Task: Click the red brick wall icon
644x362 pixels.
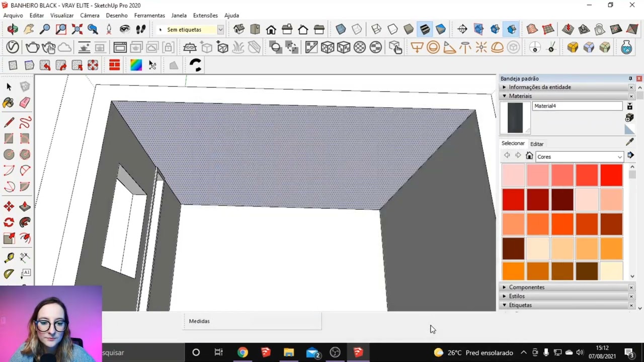Action: click(114, 65)
